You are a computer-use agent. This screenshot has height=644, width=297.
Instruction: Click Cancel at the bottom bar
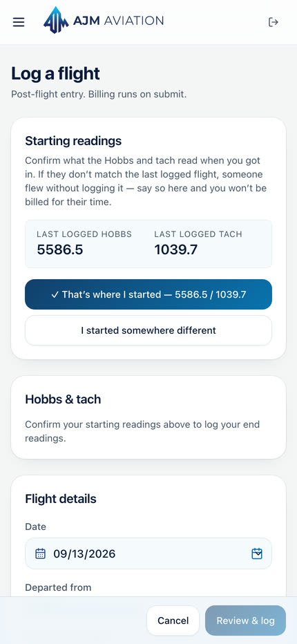click(173, 621)
